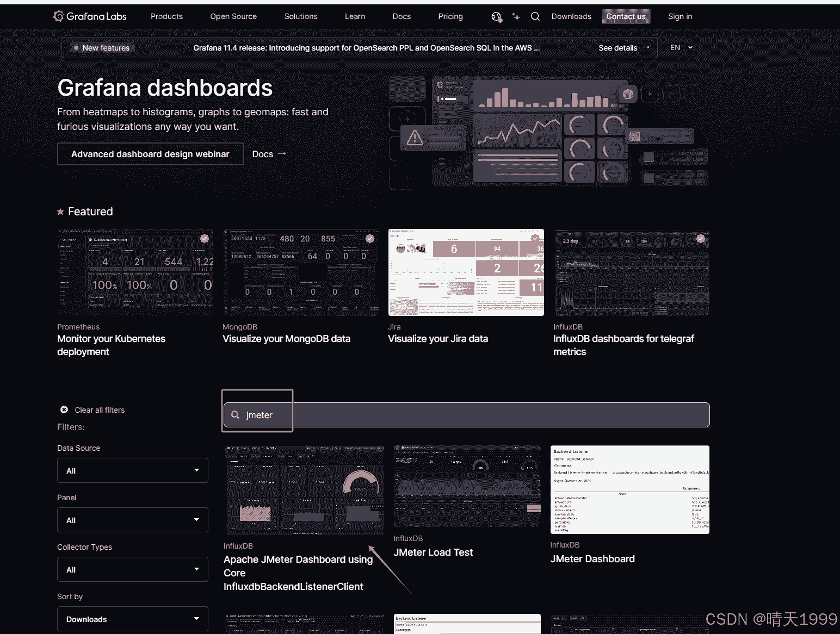Click Grafana 11.4 release announcement text

click(366, 48)
